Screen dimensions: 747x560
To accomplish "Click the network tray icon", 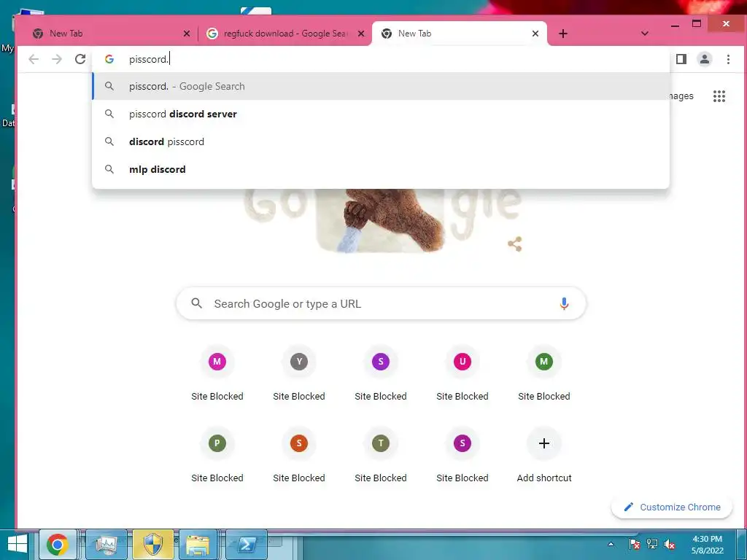I will 651,544.
